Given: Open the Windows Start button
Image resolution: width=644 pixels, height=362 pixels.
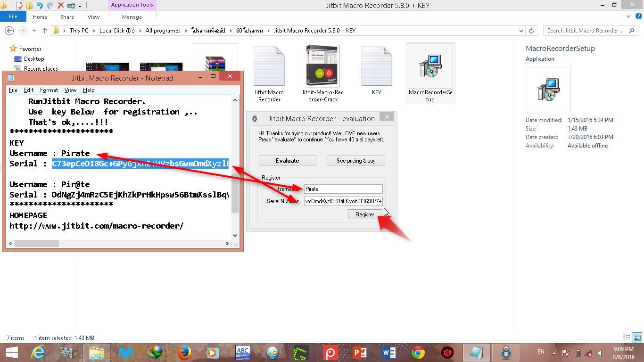Looking at the screenshot, I should click(12, 353).
